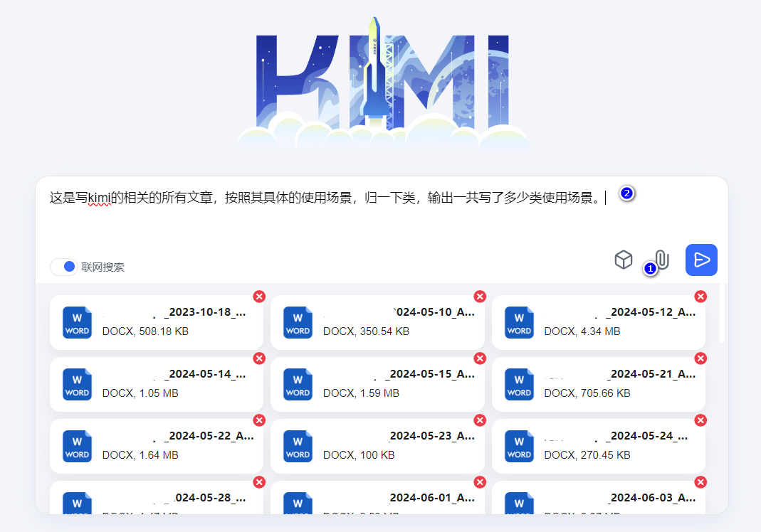Image resolution: width=761 pixels, height=532 pixels.
Task: Toggle the 联网搜索 web search switch
Action: (x=64, y=267)
